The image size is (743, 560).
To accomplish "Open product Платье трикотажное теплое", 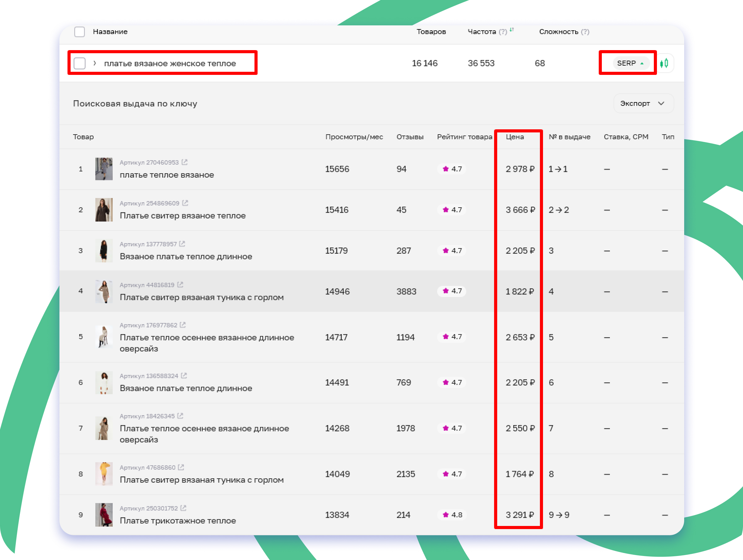I will [x=178, y=521].
